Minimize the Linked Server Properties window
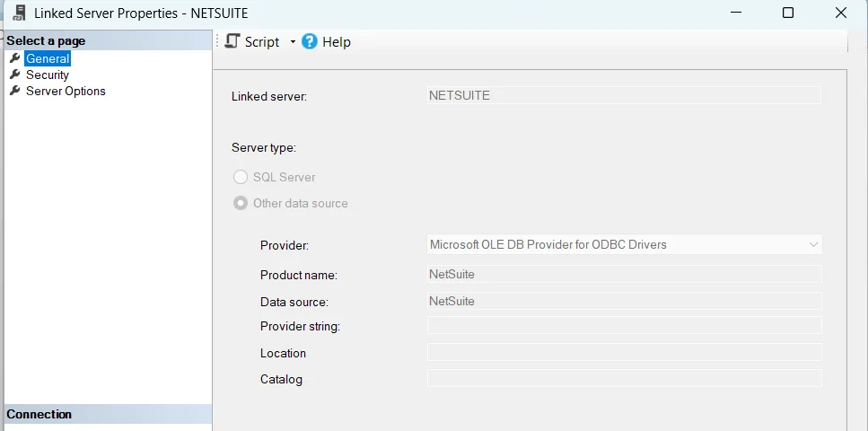Image resolution: width=868 pixels, height=431 pixels. (x=736, y=13)
